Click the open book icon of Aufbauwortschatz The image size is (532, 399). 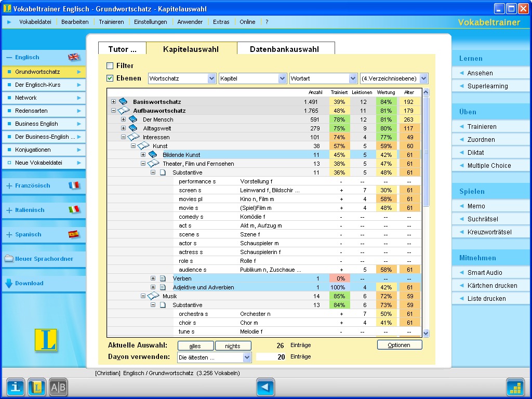point(123,110)
